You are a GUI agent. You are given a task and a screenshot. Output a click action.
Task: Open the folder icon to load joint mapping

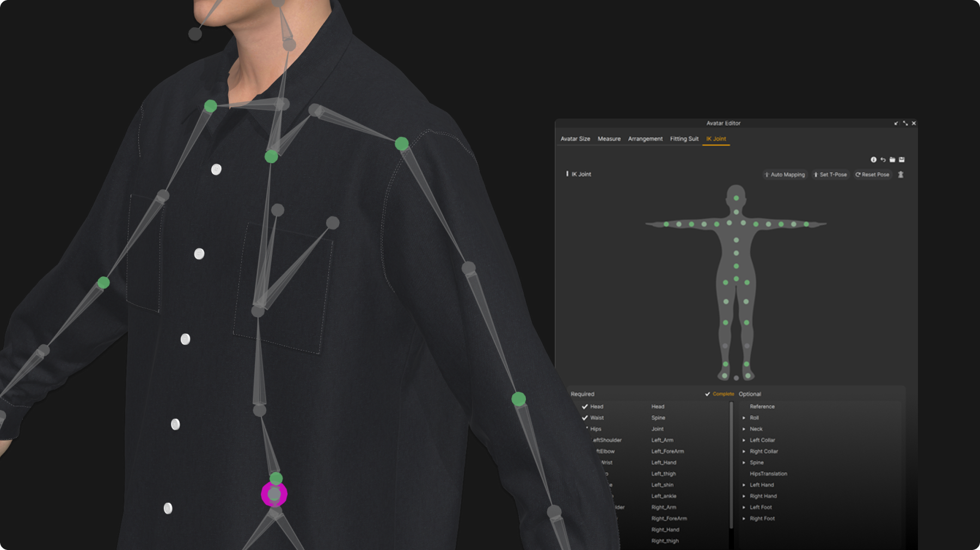tap(892, 160)
